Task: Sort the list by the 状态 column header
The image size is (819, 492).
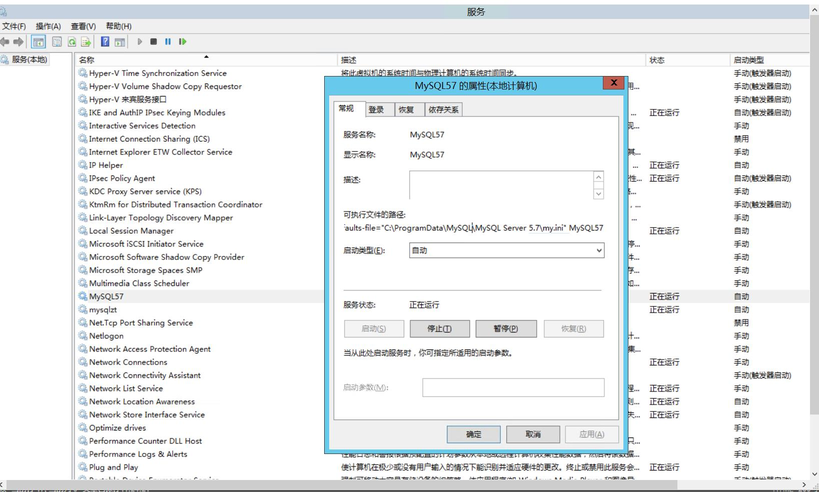Action: pyautogui.click(x=687, y=60)
